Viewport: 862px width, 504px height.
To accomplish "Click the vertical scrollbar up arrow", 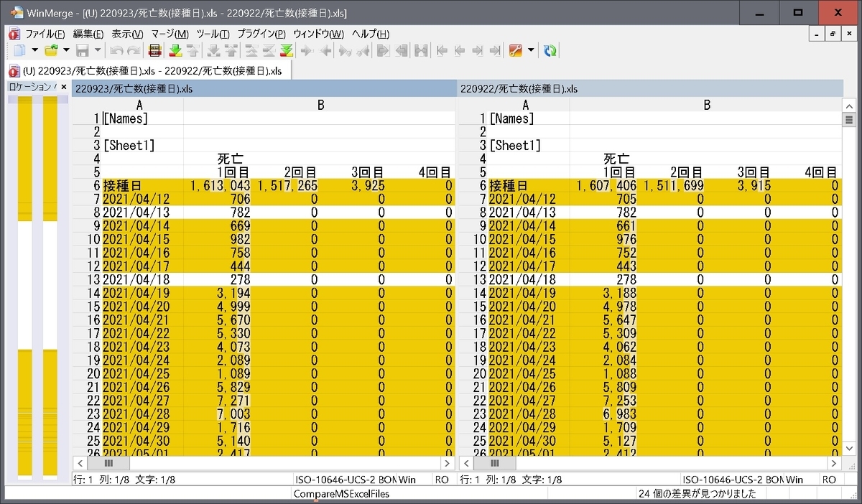I will [x=849, y=105].
